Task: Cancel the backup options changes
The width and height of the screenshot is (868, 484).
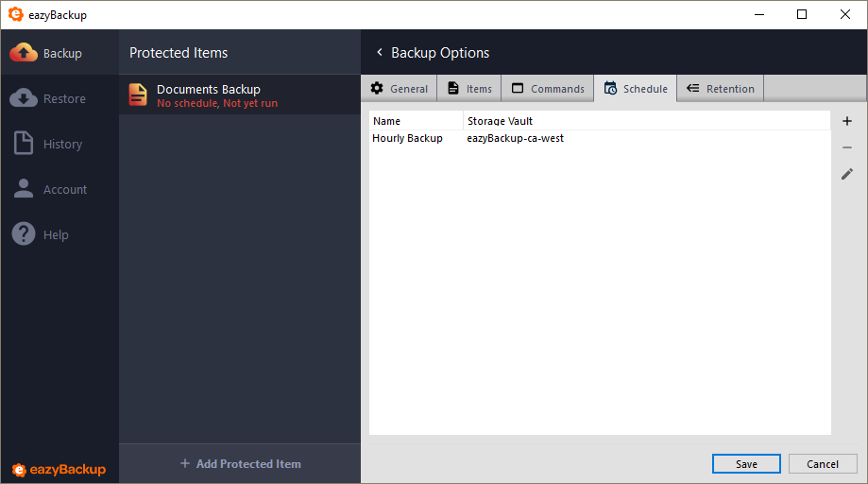Action: tap(823, 464)
